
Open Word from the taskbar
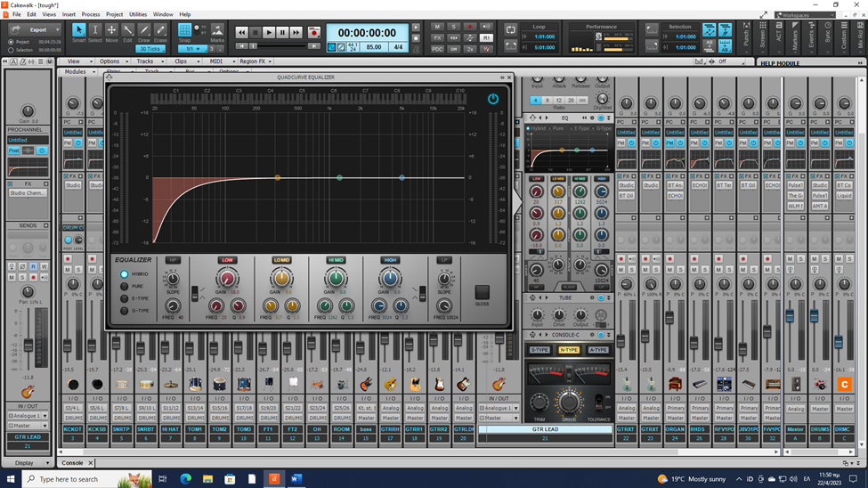(x=296, y=478)
